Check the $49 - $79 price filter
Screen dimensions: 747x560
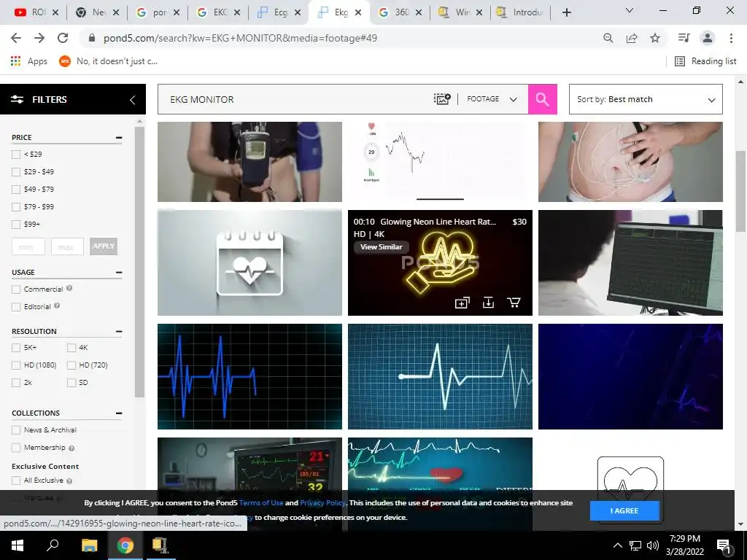click(16, 190)
